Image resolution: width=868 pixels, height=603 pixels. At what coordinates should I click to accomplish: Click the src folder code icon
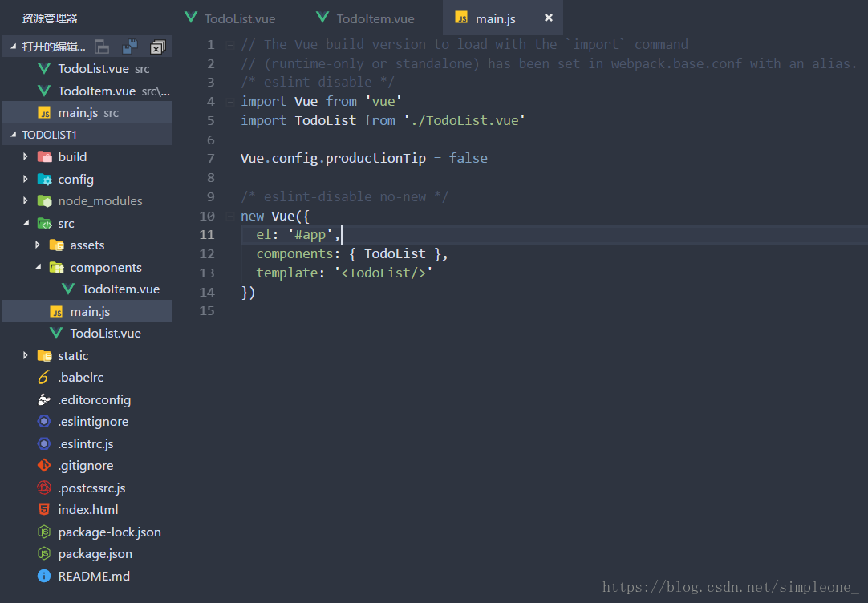pos(44,224)
